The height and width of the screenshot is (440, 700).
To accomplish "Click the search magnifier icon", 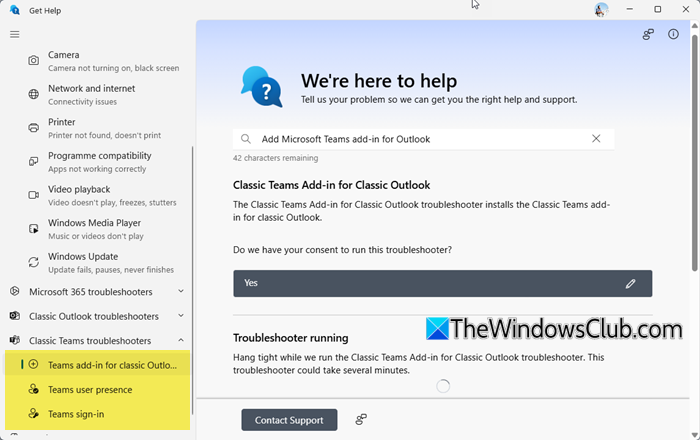I will tap(246, 139).
